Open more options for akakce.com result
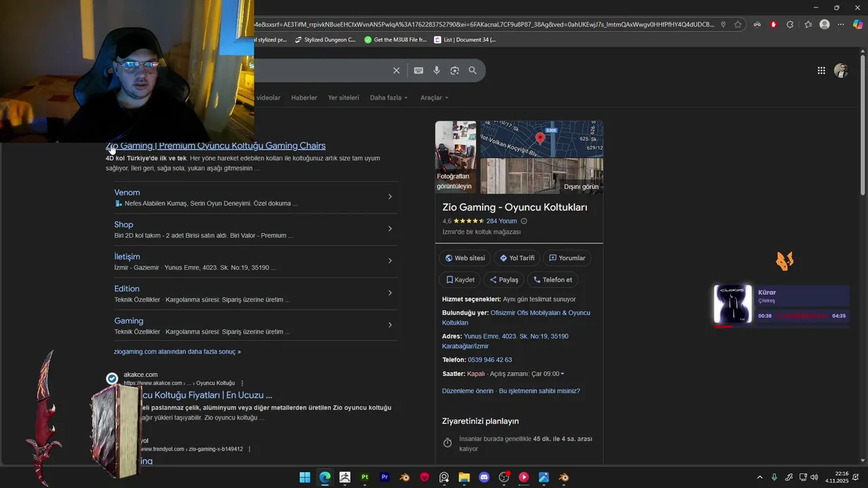 click(242, 383)
